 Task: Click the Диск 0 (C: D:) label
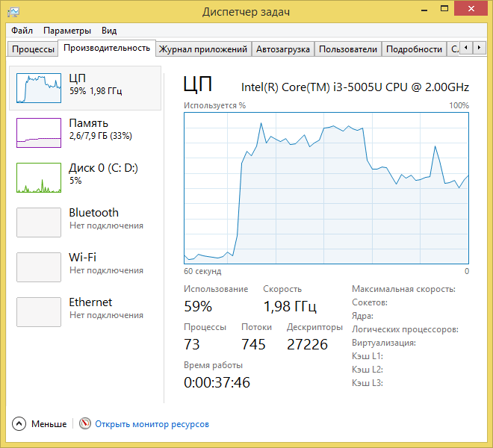click(x=103, y=168)
